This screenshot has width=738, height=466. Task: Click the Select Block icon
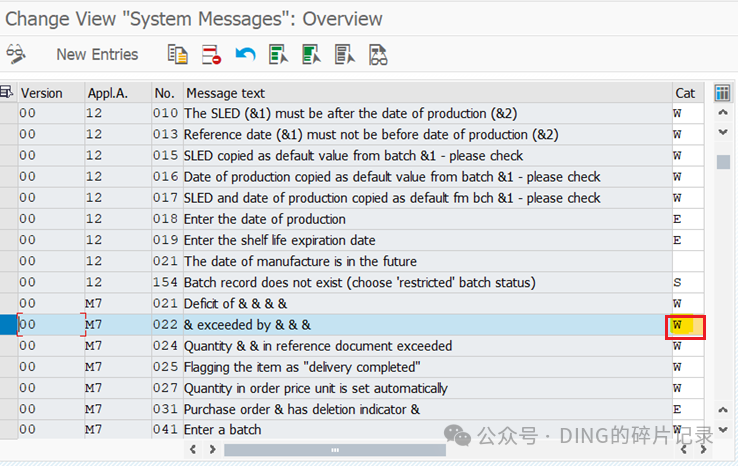click(x=312, y=55)
